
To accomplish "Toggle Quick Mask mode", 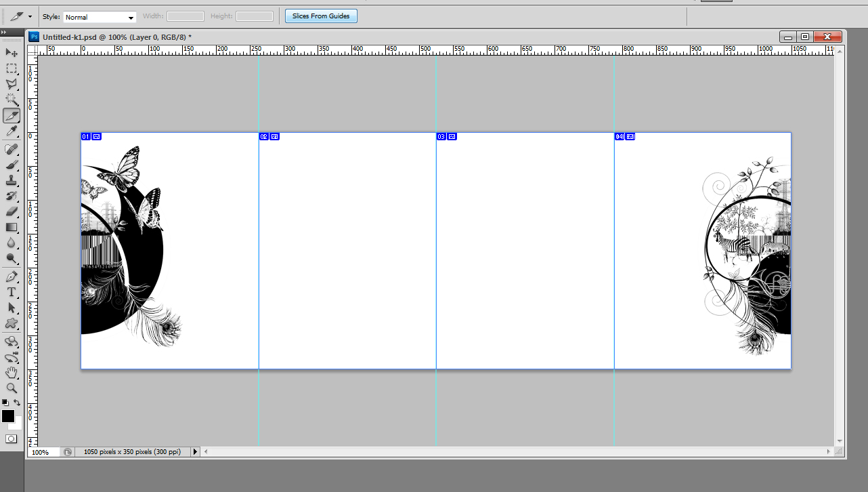I will point(12,439).
